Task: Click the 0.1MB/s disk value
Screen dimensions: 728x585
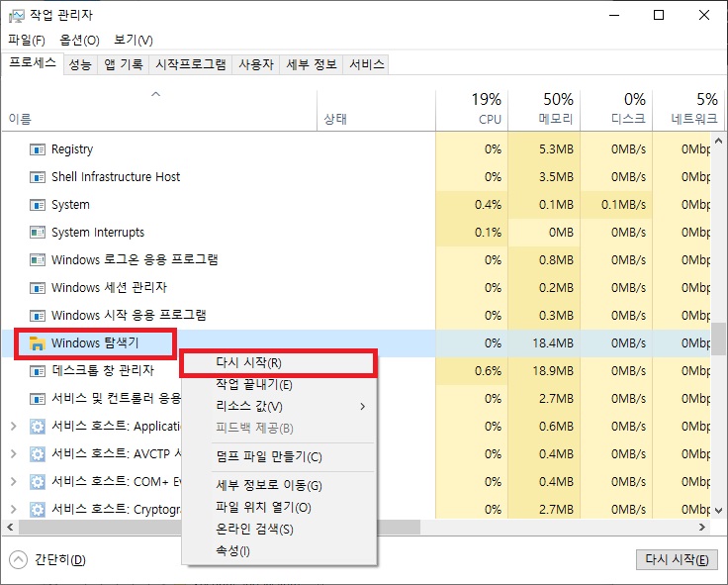Action: pyautogui.click(x=623, y=205)
